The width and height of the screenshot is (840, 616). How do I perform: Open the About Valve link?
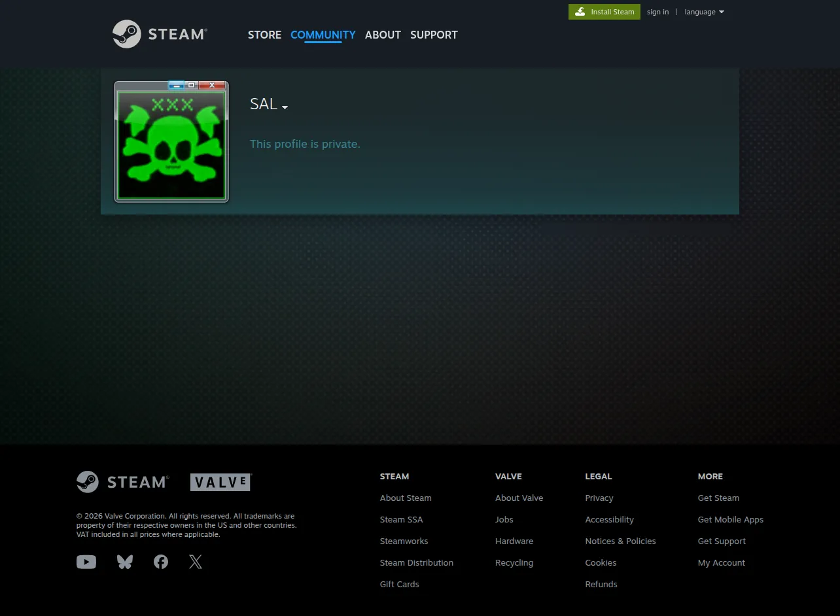click(519, 498)
